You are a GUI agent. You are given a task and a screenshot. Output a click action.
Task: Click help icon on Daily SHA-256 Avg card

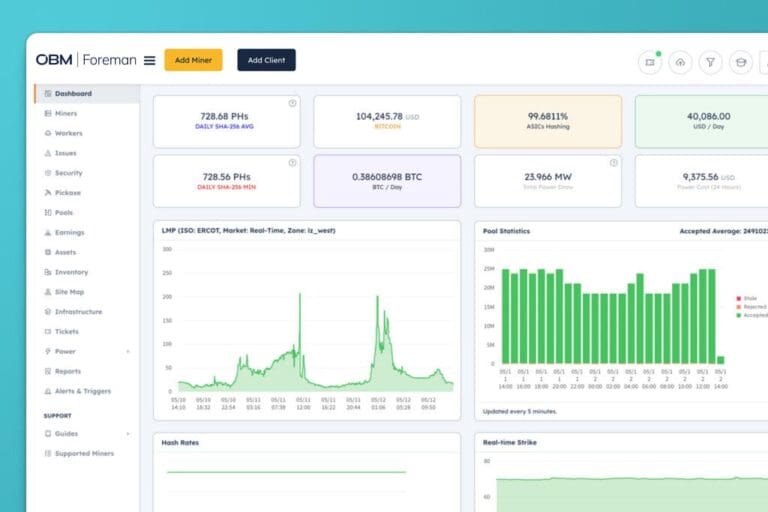pyautogui.click(x=292, y=103)
